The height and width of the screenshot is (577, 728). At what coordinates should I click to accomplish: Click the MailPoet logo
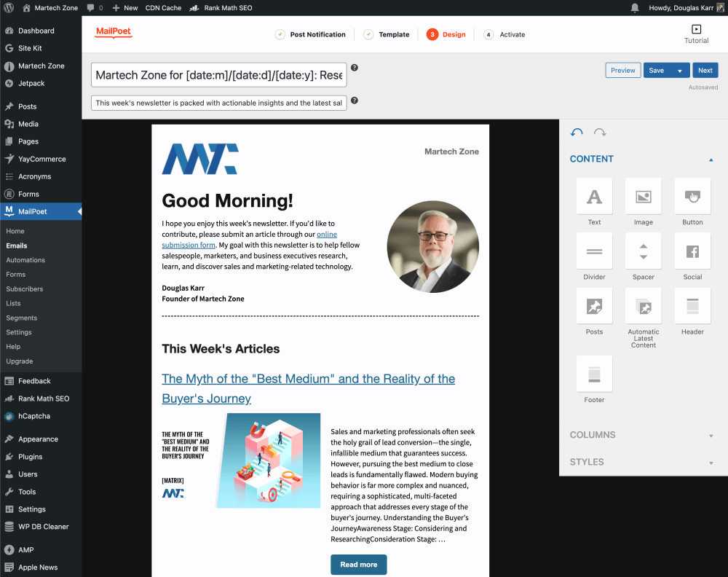pos(114,32)
